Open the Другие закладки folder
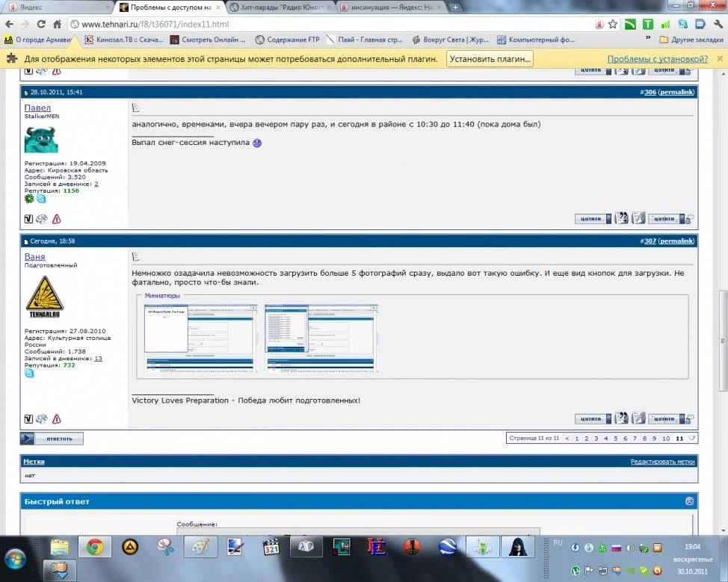The image size is (728, 582). point(692,40)
